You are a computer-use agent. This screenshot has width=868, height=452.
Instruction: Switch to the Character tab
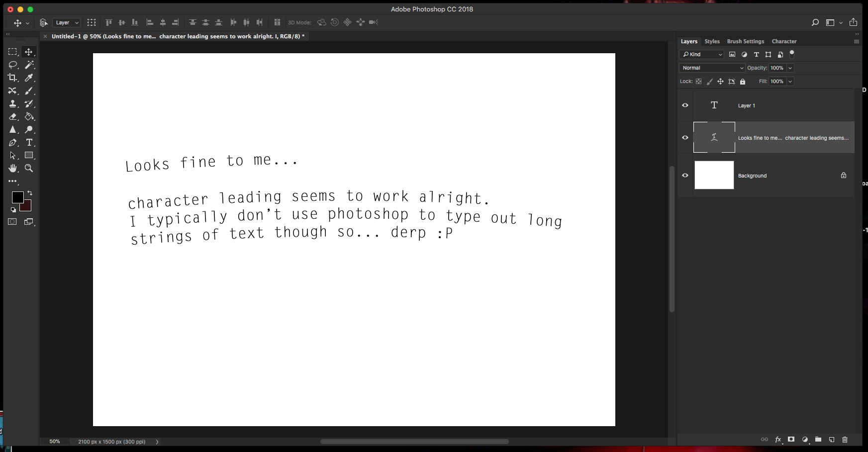pos(784,41)
